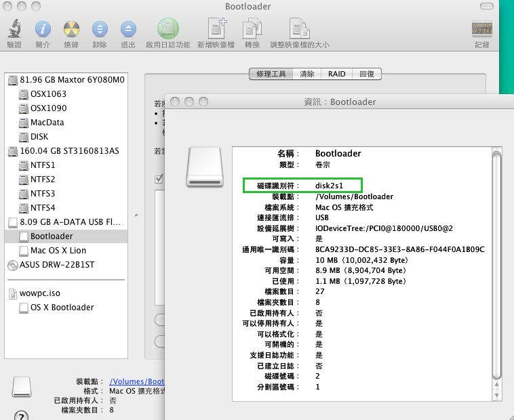This screenshot has height=420, width=514.
Task: Click the file system Mac OS 擴充格式 value in info
Action: click(344, 207)
